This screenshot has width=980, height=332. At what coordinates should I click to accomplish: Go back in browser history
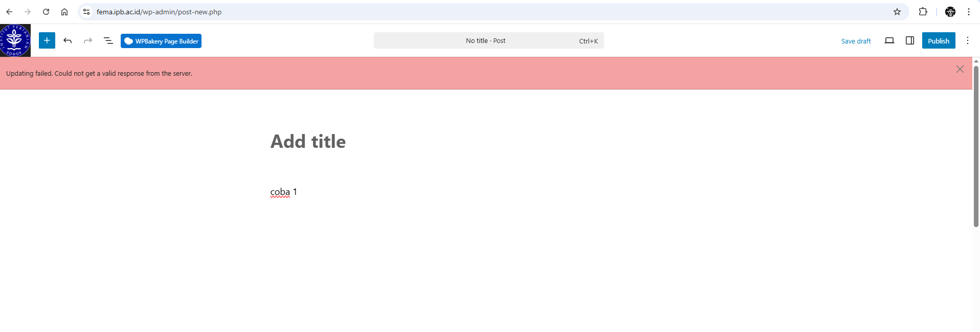click(x=9, y=12)
